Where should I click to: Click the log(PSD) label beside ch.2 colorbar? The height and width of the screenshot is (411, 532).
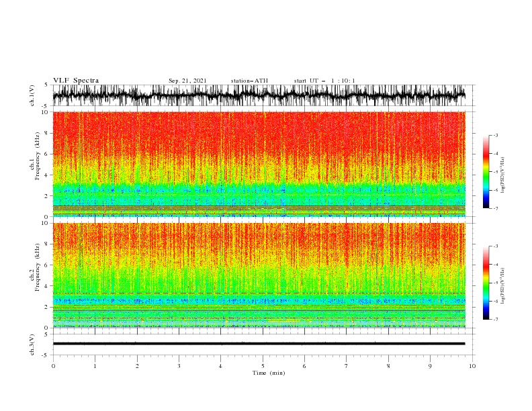pos(503,286)
